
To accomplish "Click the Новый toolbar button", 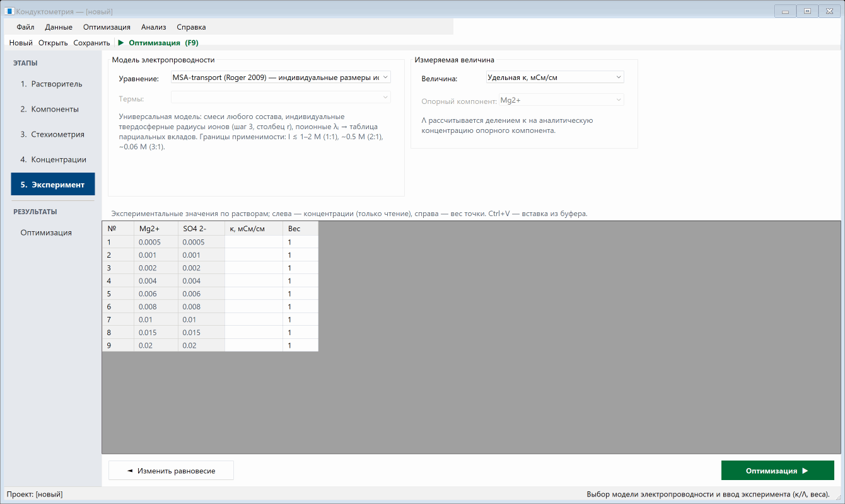I will point(21,43).
